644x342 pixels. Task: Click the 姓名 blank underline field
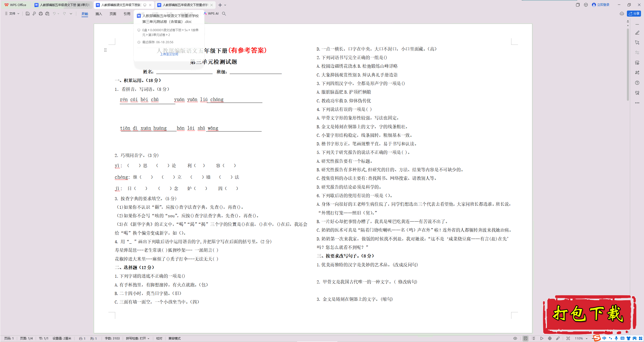click(184, 72)
